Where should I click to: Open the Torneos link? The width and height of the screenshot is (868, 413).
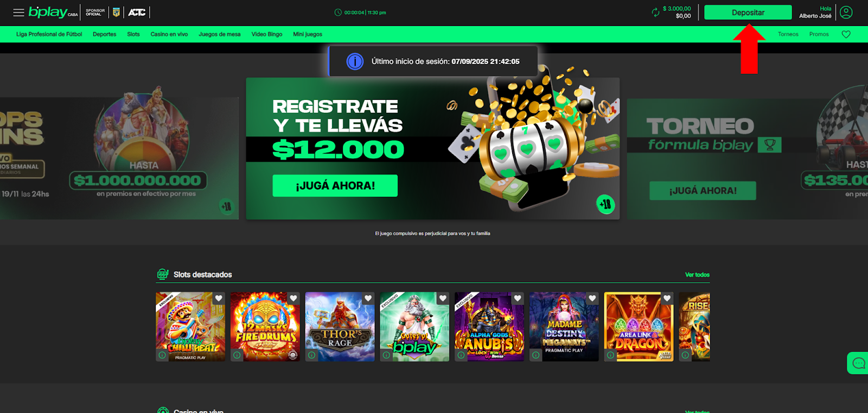click(788, 34)
